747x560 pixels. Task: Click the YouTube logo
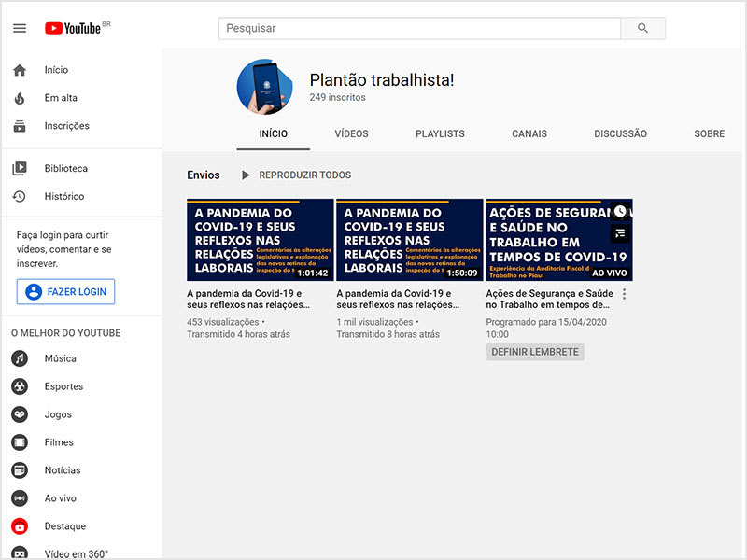[73, 28]
